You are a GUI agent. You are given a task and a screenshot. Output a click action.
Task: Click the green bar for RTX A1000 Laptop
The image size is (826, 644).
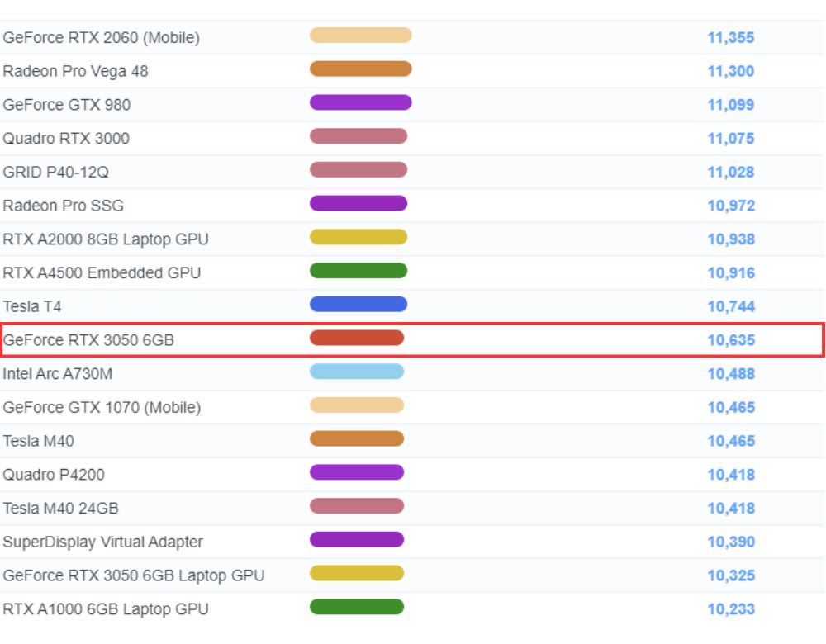pyautogui.click(x=357, y=607)
